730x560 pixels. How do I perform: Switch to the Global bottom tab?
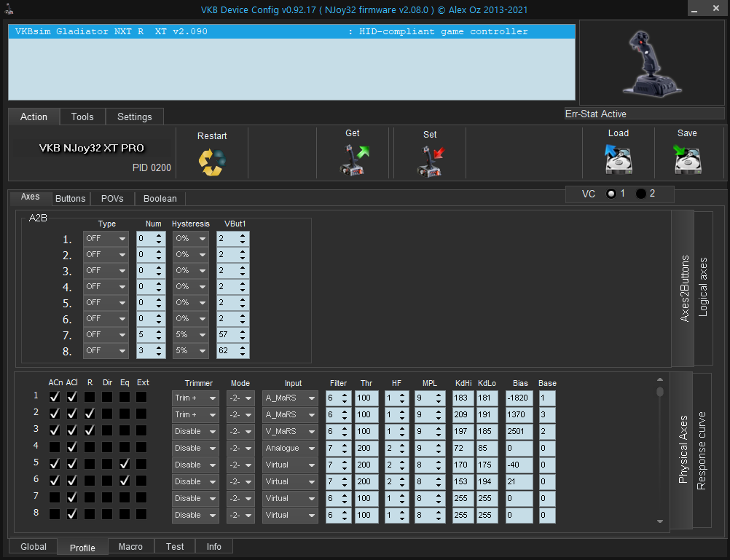point(34,547)
